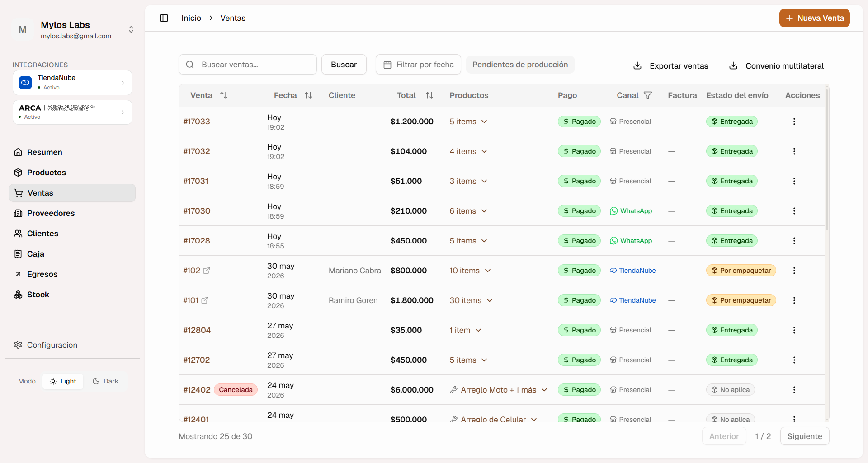Focus the Buscar ventas search field
Image resolution: width=868 pixels, height=463 pixels.
(248, 65)
